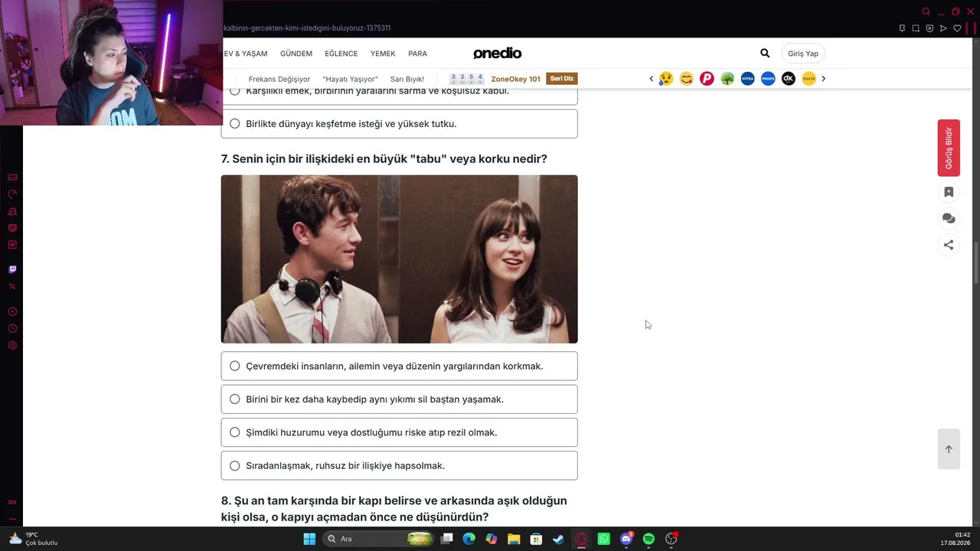The height and width of the screenshot is (551, 980).
Task: Open the ad blocker shield icon
Action: coord(929,28)
